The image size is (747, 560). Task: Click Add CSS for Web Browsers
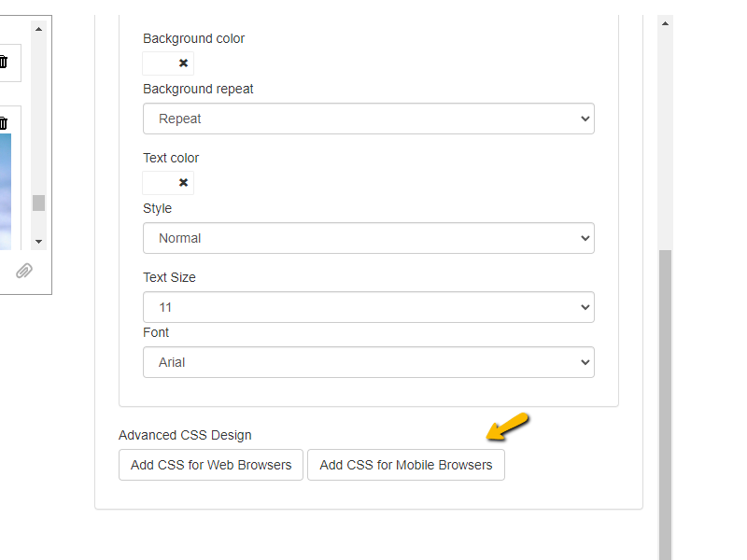point(211,465)
